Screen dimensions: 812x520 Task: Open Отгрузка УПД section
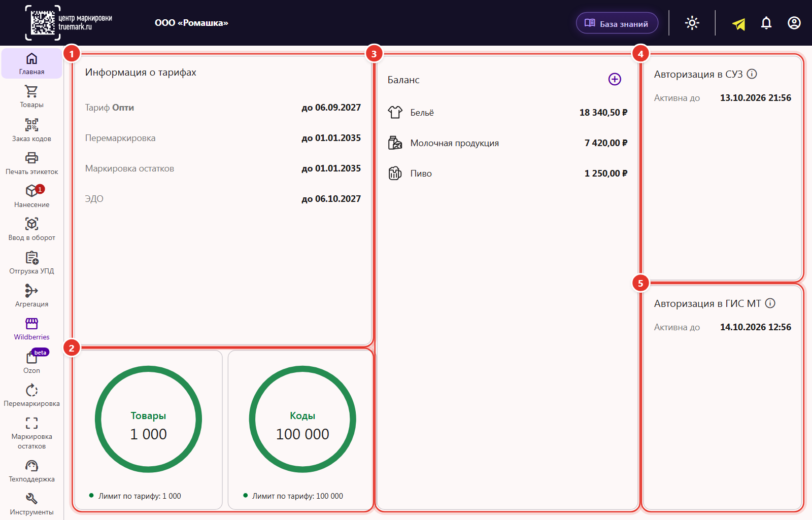[x=31, y=263]
